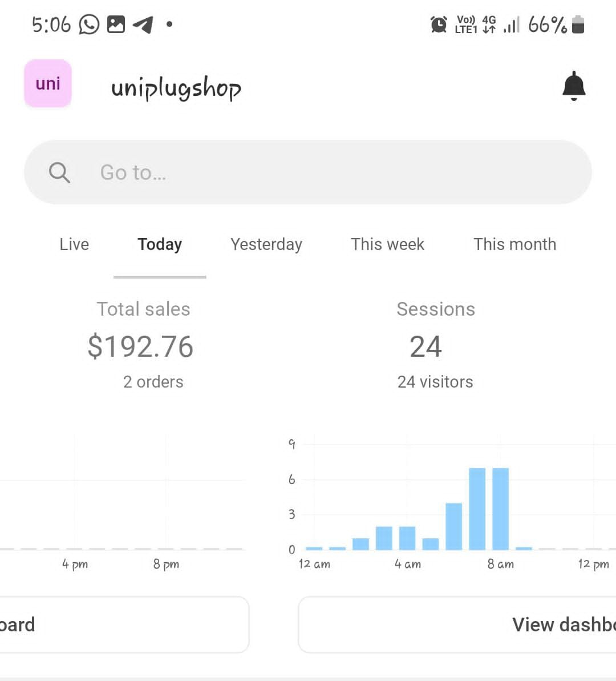Tap the signal strength bars icon
This screenshot has width=616, height=681.
(x=512, y=25)
